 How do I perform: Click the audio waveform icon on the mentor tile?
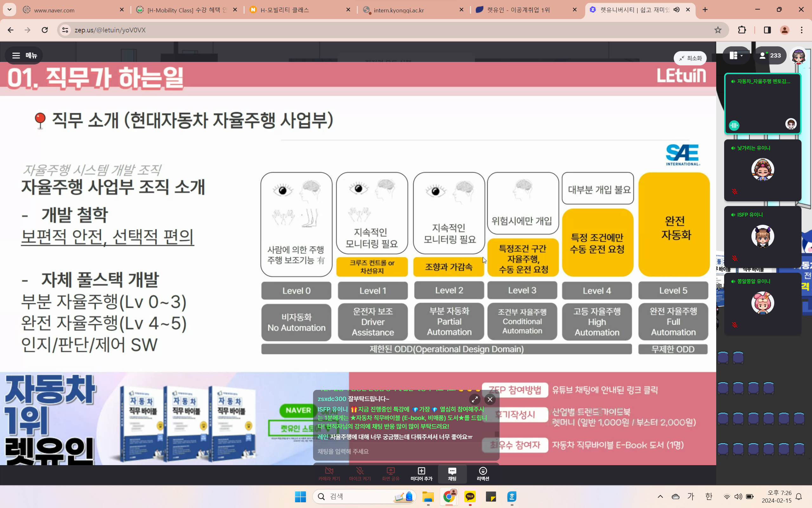pyautogui.click(x=734, y=125)
